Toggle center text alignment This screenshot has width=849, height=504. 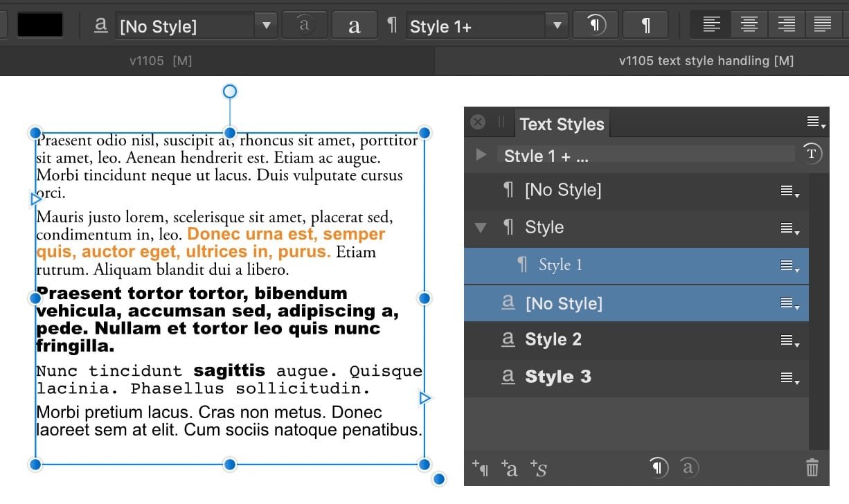749,24
